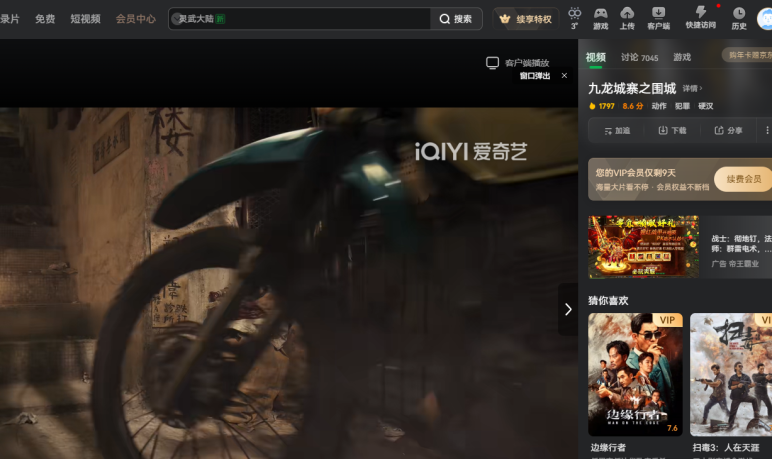This screenshot has height=459, width=772.
Task: Open the three-dot more options menu
Action: (767, 131)
